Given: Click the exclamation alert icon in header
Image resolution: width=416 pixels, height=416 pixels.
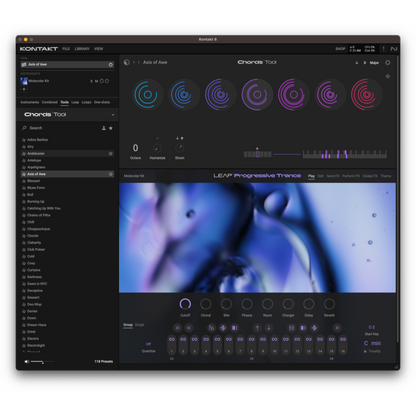Looking at the screenshot, I should coord(383,49).
